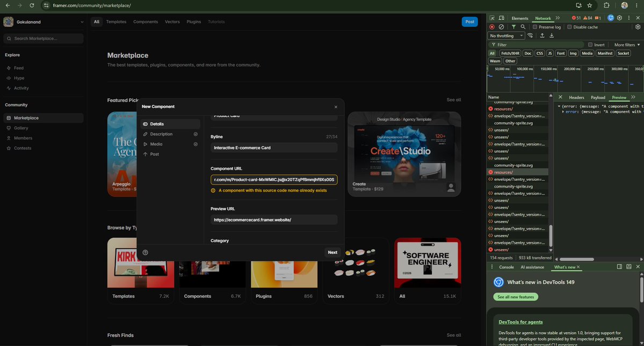Tick the Invert filter checkbox
The width and height of the screenshot is (644, 346).
tap(590, 45)
